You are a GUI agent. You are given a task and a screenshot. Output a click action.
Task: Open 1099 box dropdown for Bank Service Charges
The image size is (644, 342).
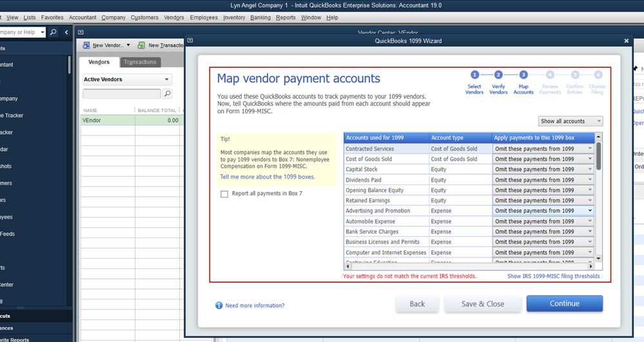tap(543, 232)
